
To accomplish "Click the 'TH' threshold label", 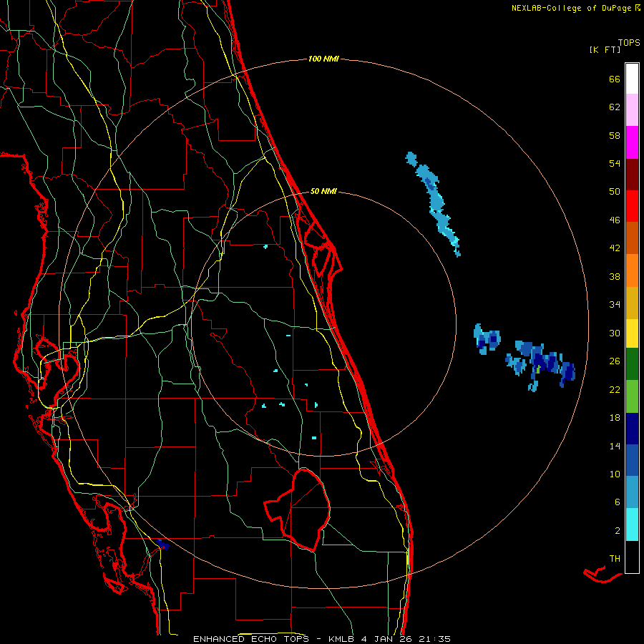I will click(x=615, y=559).
